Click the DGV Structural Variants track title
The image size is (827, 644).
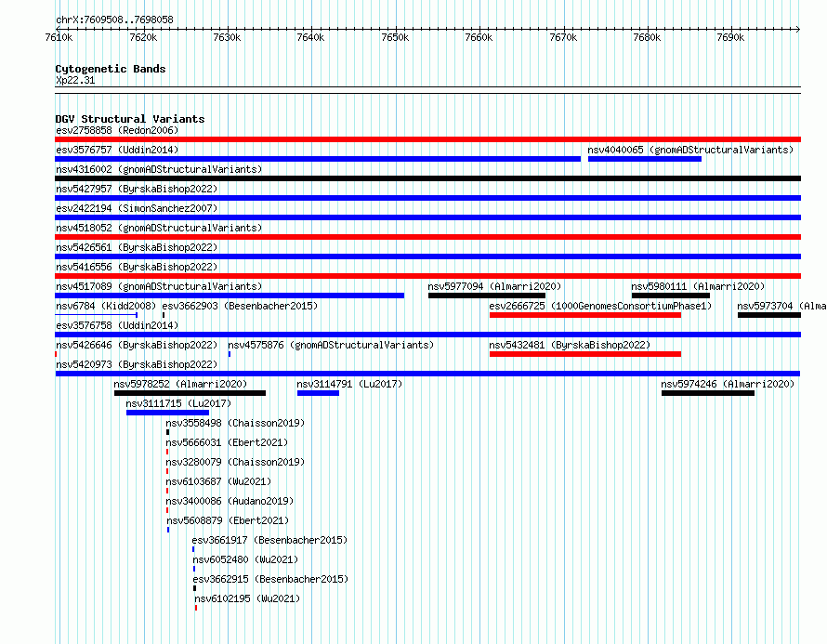pos(130,119)
